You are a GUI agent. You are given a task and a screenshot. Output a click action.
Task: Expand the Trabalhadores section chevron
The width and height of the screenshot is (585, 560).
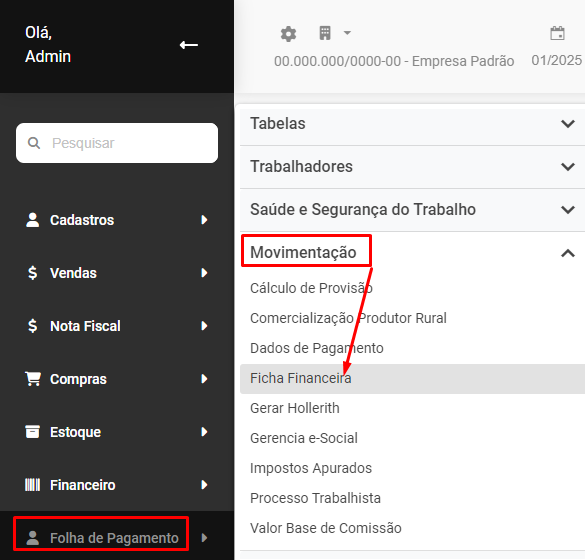[568, 167]
